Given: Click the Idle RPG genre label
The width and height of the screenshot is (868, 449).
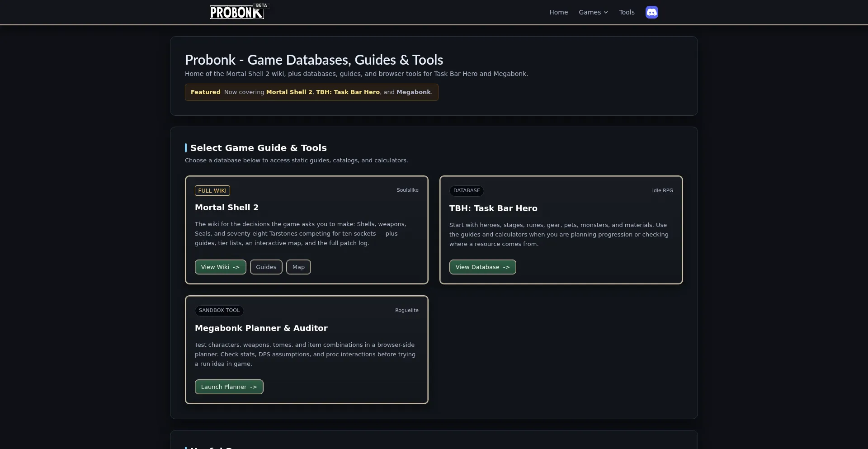Looking at the screenshot, I should click(x=662, y=190).
